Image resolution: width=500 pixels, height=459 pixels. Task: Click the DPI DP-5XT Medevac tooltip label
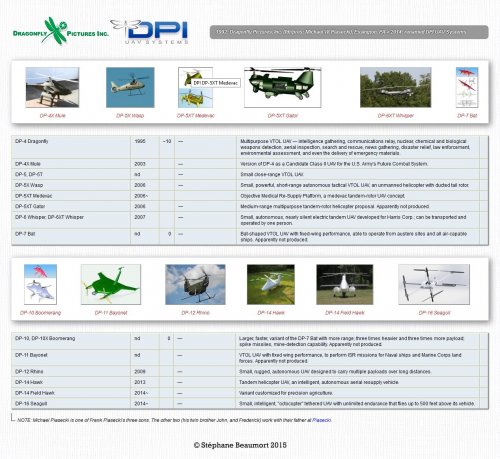coord(216,83)
